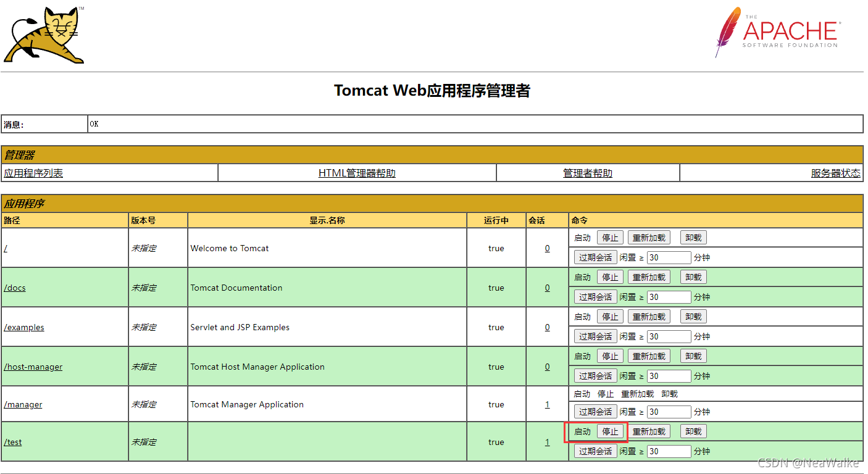This screenshot has height=474, width=868.
Task: Open 服务器状态 link
Action: click(x=836, y=173)
